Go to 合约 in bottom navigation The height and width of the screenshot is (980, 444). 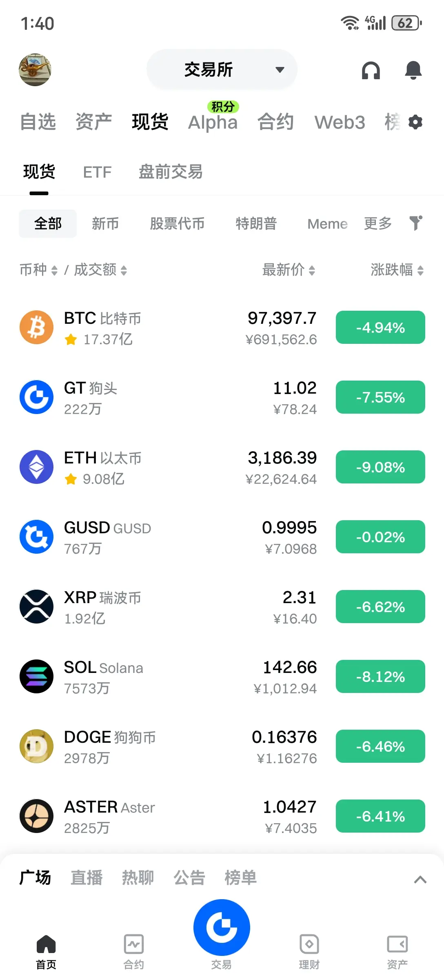click(134, 951)
